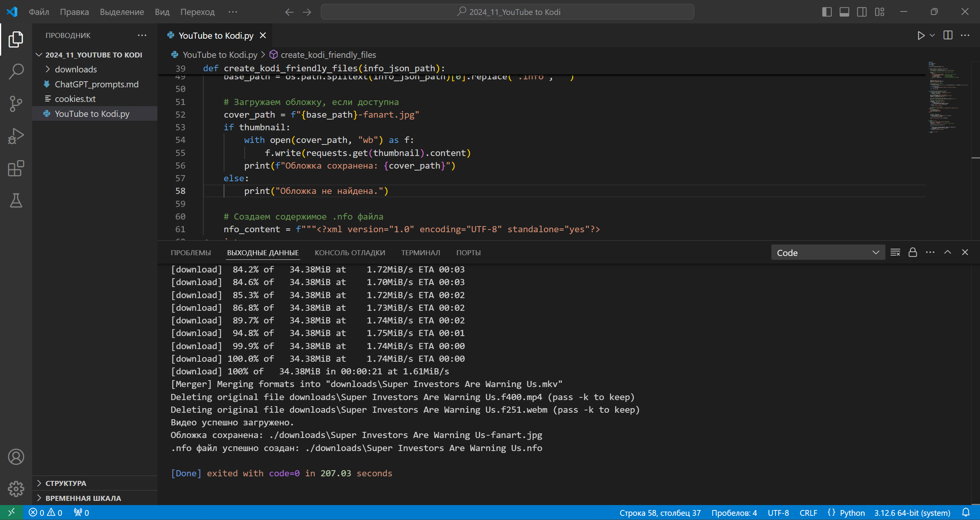Toggle output auto-scroll lock

913,253
